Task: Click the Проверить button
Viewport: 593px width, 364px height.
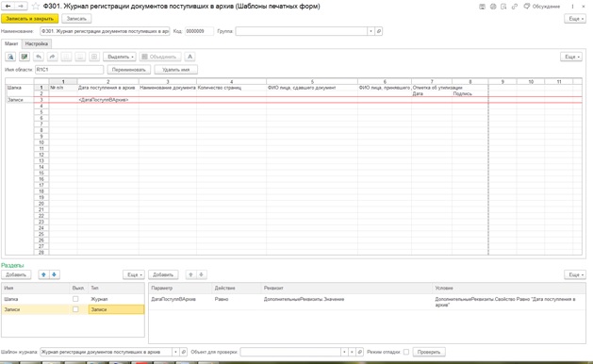Action: tap(429, 352)
